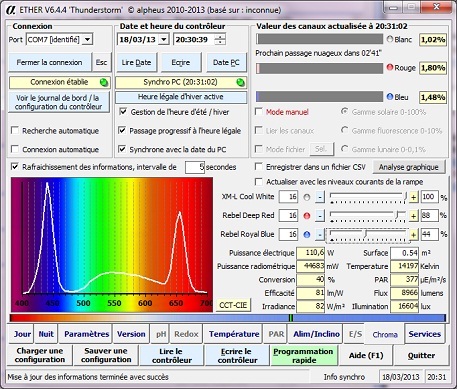
Task: Increase Rebel Deep Red with plus button
Action: pos(413,216)
